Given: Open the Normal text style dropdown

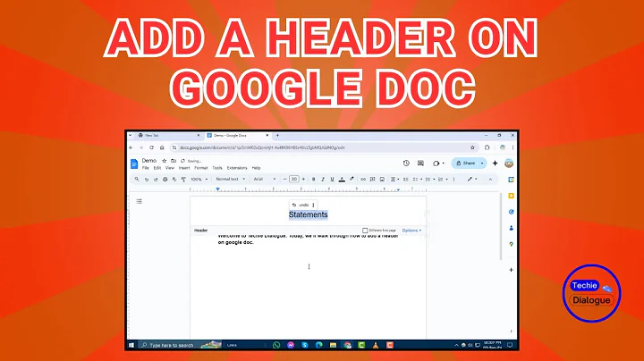Looking at the screenshot, I should 231,180.
